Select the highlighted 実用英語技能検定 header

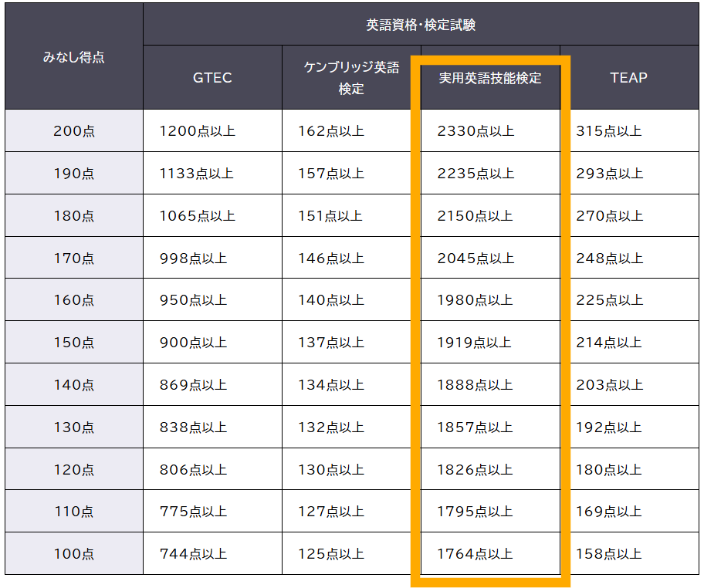click(x=488, y=77)
